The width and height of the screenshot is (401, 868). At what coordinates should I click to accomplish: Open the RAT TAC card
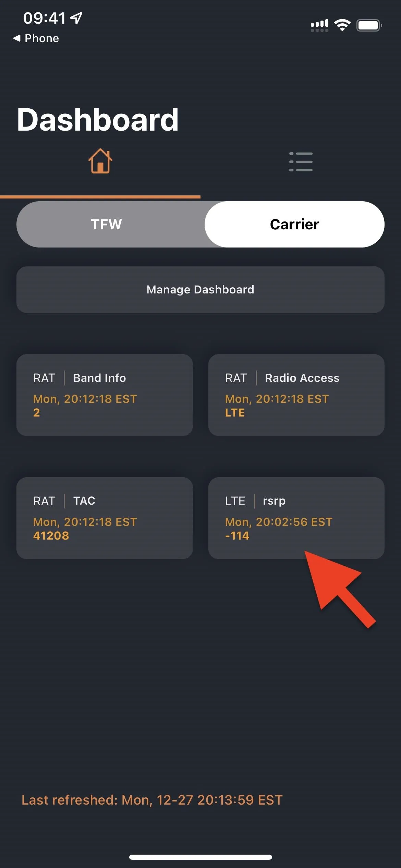(x=105, y=518)
